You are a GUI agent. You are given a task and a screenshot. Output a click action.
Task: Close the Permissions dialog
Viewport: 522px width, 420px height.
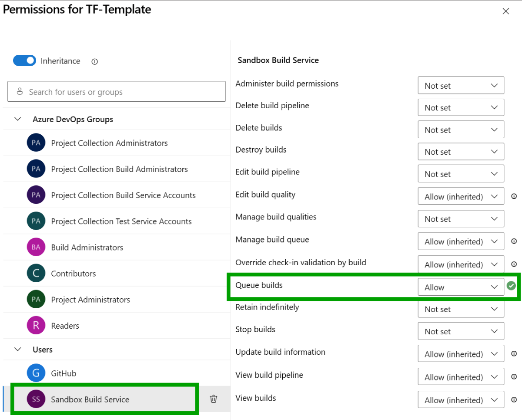coord(505,11)
